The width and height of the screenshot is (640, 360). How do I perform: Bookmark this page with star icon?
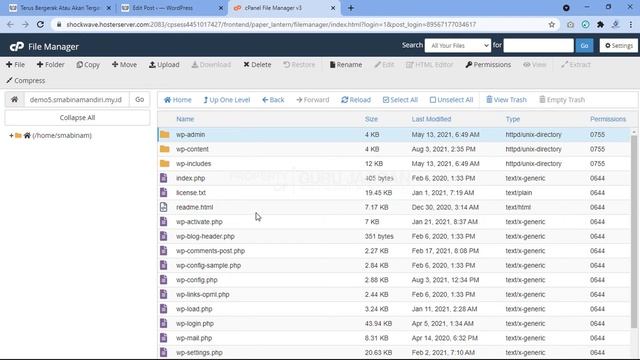[551, 24]
